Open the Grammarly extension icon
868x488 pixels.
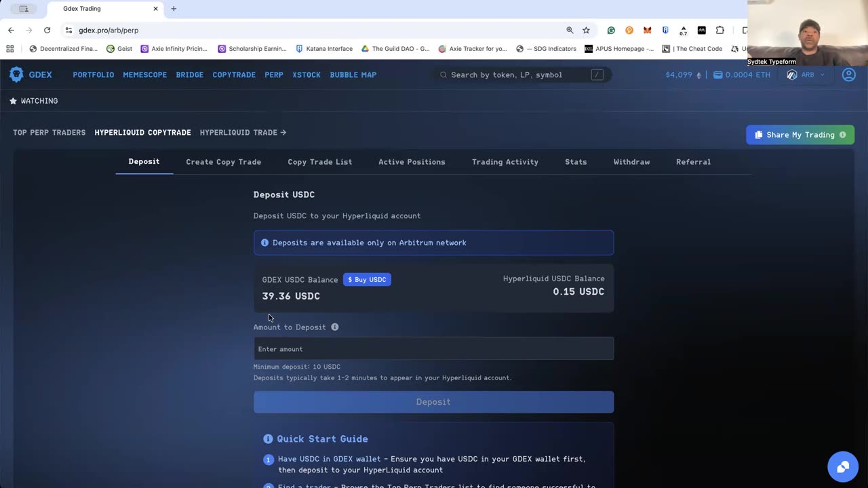(x=611, y=30)
